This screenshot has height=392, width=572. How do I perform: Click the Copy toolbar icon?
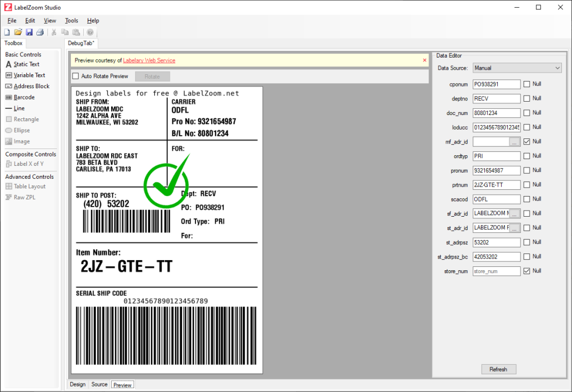pyautogui.click(x=65, y=32)
